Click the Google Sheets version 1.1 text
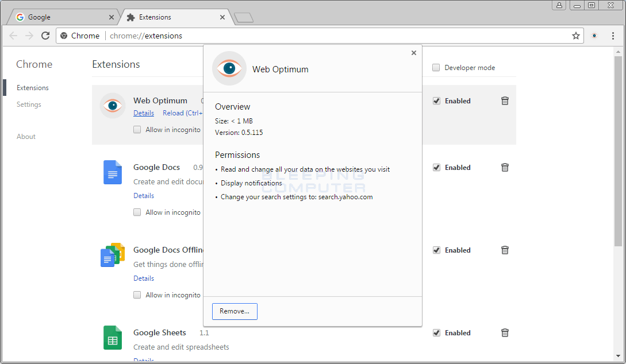The height and width of the screenshot is (364, 626). [x=204, y=333]
